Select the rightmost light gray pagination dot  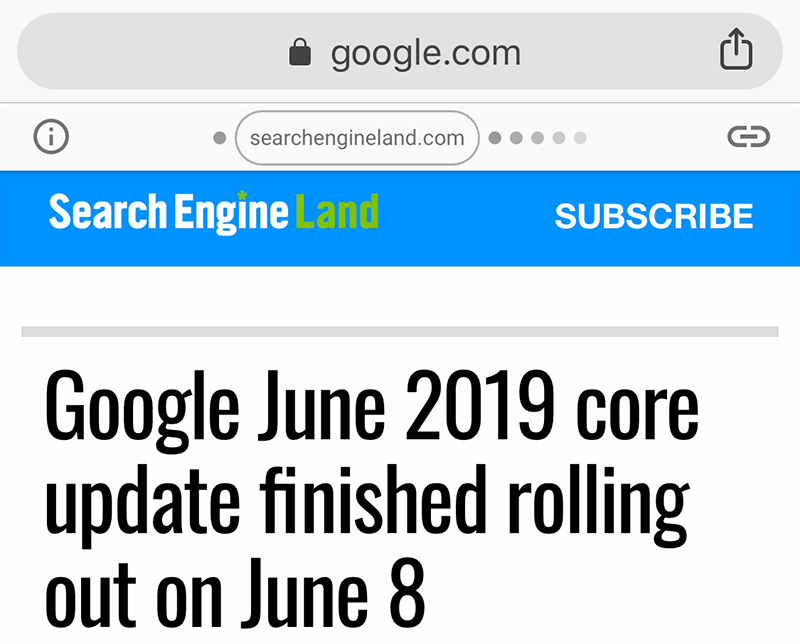(x=581, y=137)
